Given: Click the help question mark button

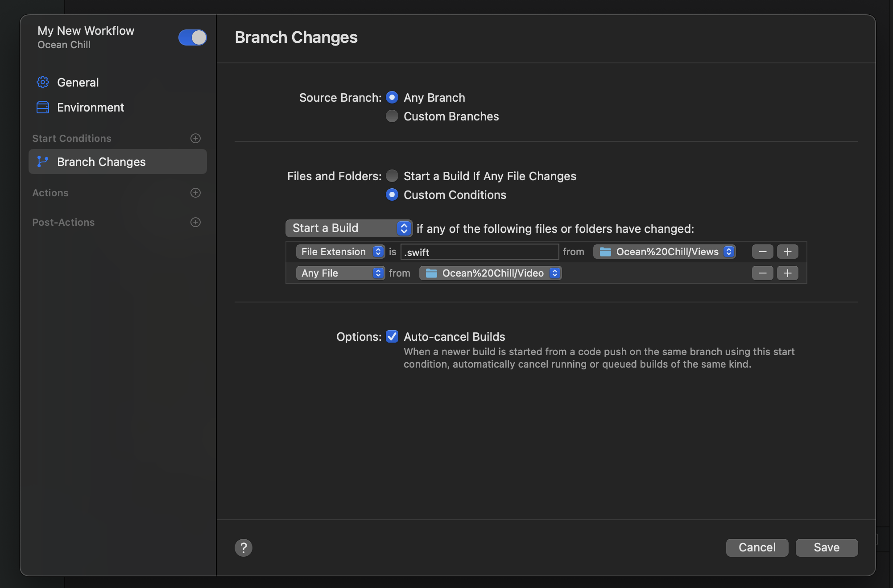Looking at the screenshot, I should tap(244, 547).
